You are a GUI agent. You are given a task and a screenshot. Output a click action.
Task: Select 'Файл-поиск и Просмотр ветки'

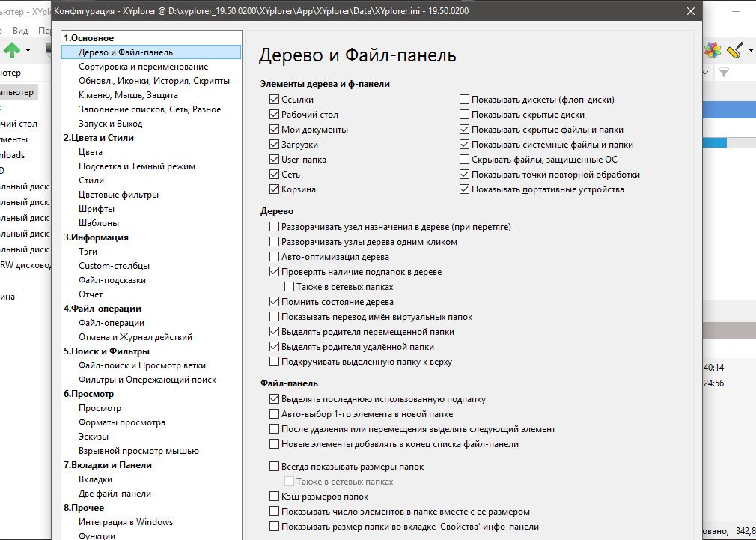(x=142, y=365)
